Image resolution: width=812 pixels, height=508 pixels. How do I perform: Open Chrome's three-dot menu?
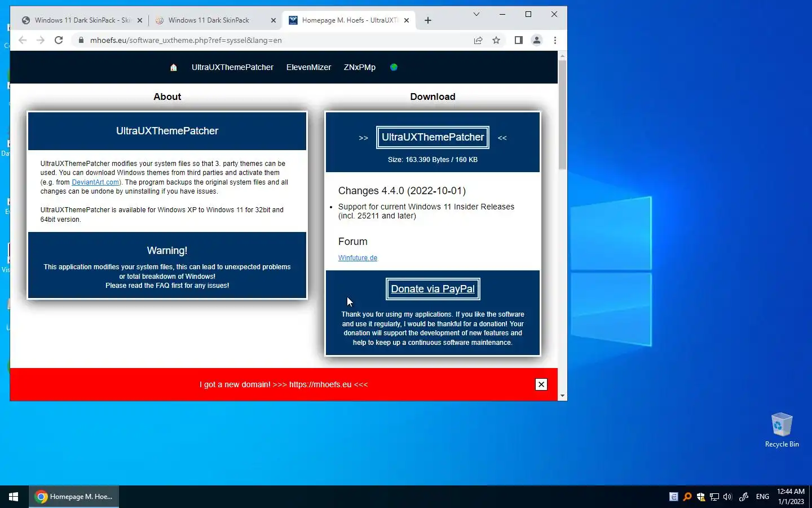555,40
